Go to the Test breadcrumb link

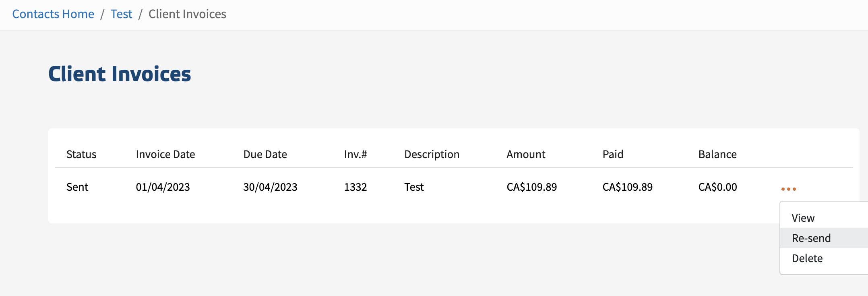pos(121,14)
